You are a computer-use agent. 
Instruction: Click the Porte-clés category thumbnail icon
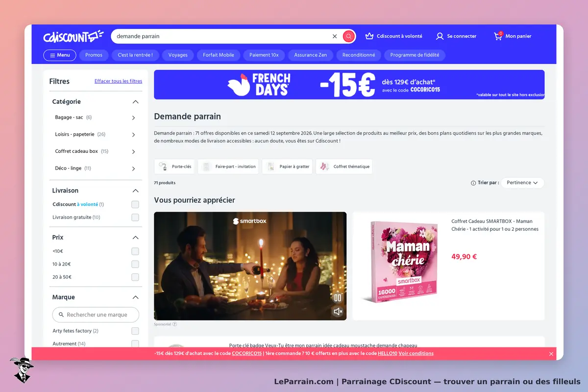[x=163, y=167]
